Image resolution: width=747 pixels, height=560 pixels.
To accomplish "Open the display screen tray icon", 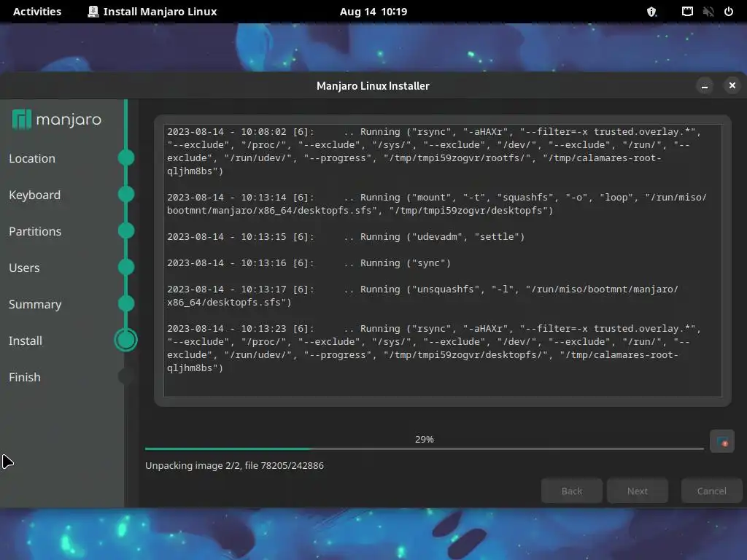I will coord(687,12).
